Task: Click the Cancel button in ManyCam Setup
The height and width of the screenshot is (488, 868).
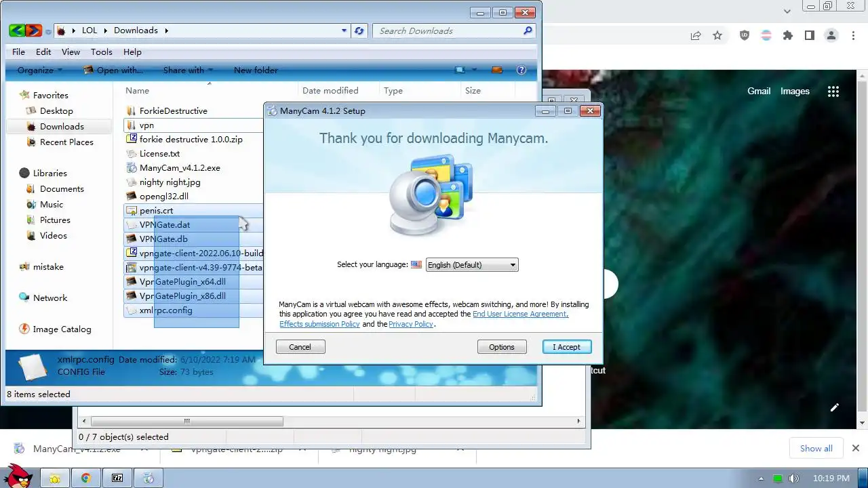Action: point(300,346)
